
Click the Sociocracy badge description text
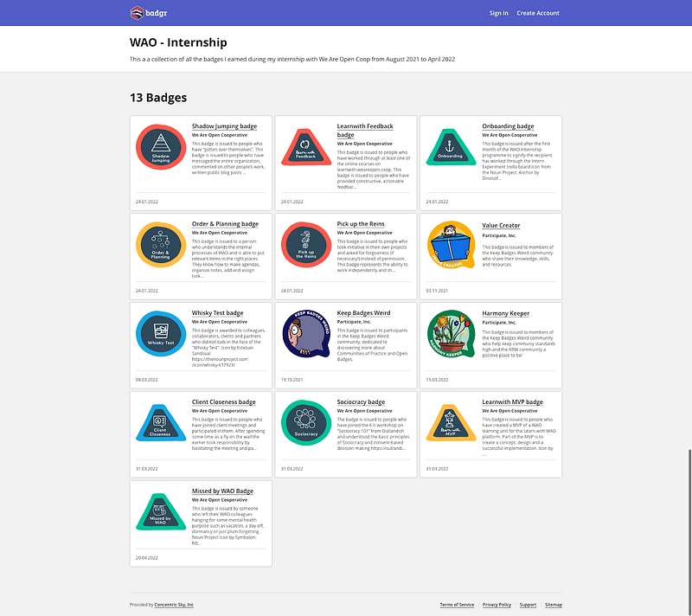374,433
